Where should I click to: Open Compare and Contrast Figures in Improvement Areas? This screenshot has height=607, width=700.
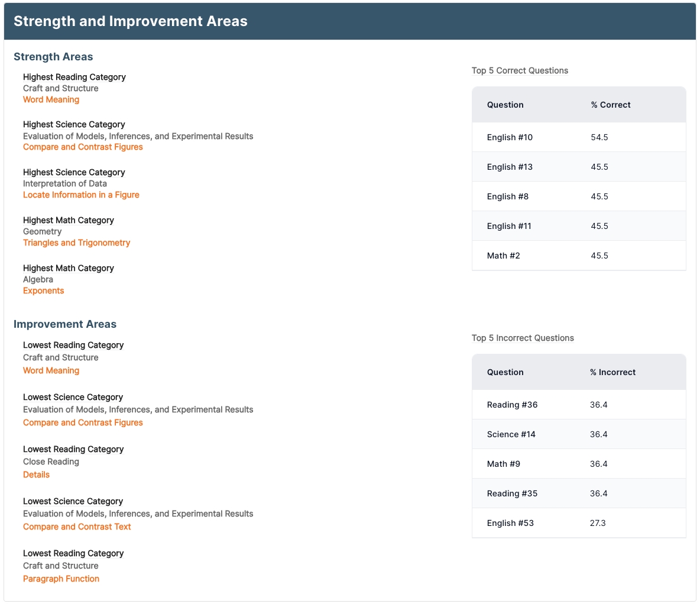point(83,422)
